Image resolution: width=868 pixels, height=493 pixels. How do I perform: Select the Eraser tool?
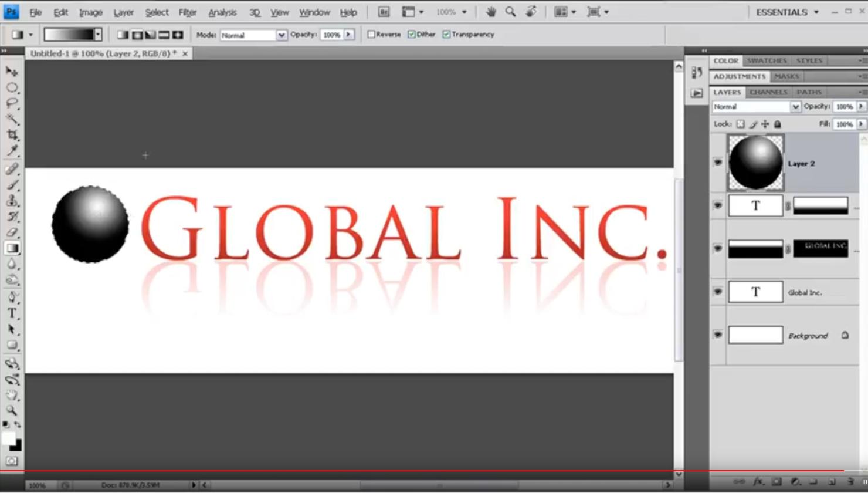pos(11,232)
